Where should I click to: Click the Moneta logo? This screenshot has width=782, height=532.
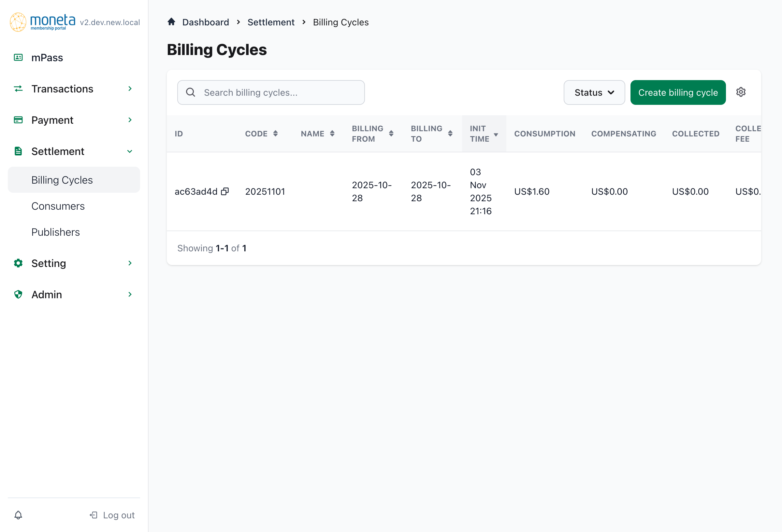click(x=43, y=22)
